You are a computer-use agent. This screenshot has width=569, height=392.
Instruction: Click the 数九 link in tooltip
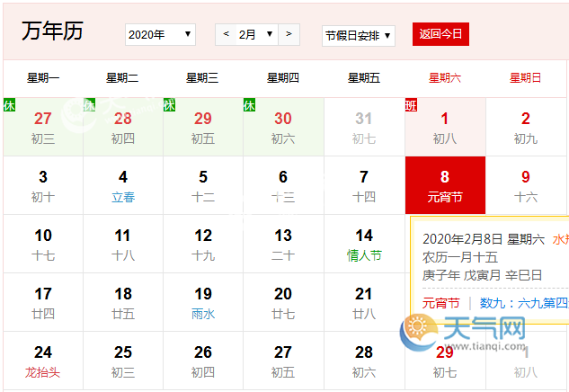pos(524,303)
